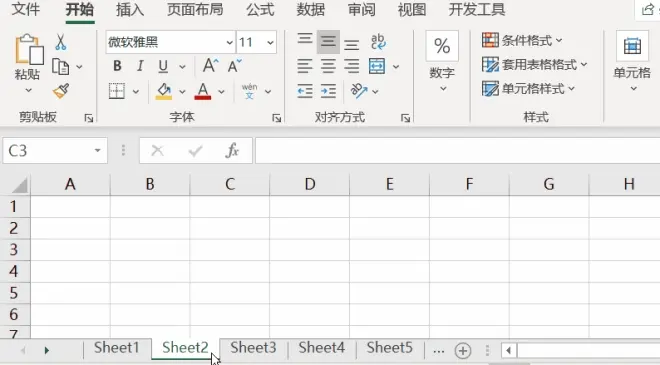
Task: Open borders dropdown arrow
Action: (136, 91)
